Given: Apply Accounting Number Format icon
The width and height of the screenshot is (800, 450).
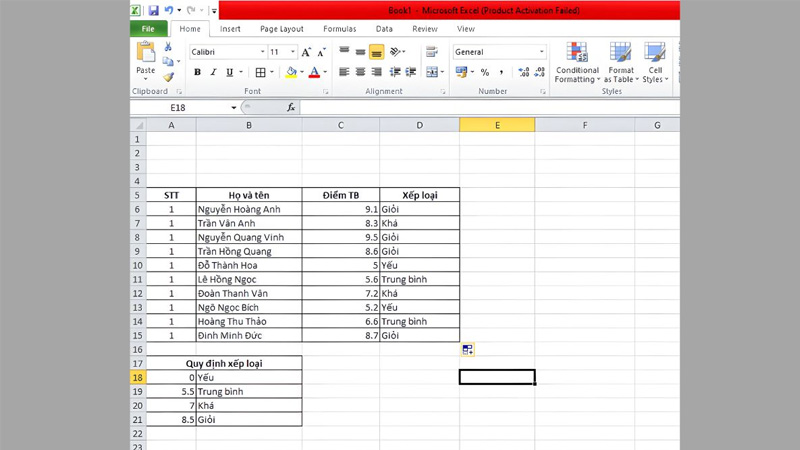Looking at the screenshot, I should click(x=461, y=72).
